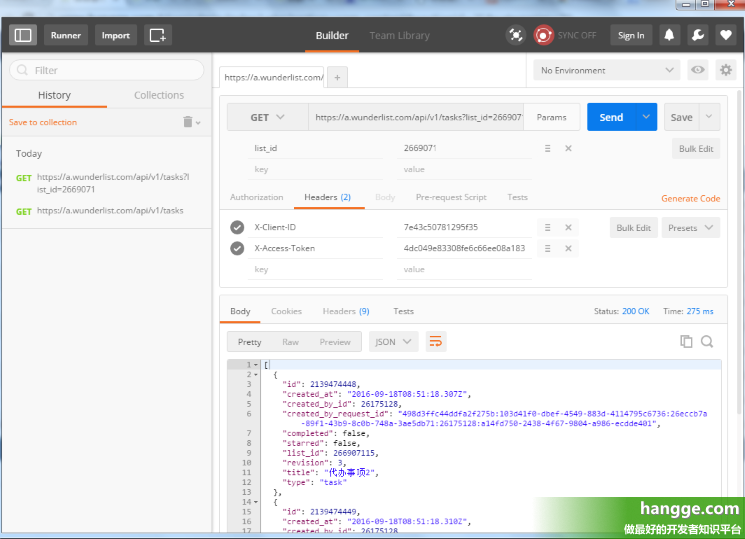Click the Generate Code link
This screenshot has width=745, height=539.
[x=690, y=199]
